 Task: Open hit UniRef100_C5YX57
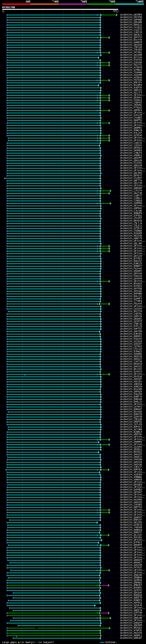(131, 218)
